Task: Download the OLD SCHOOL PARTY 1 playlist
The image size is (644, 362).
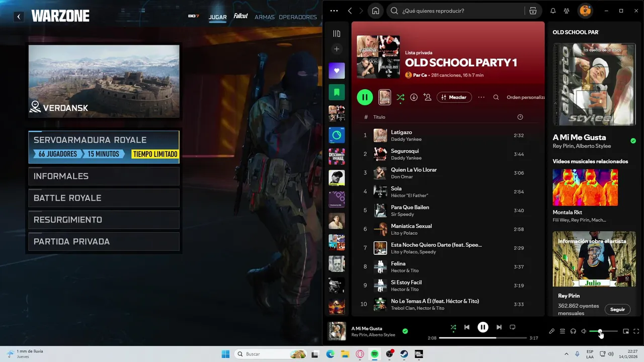Action: pos(414,97)
